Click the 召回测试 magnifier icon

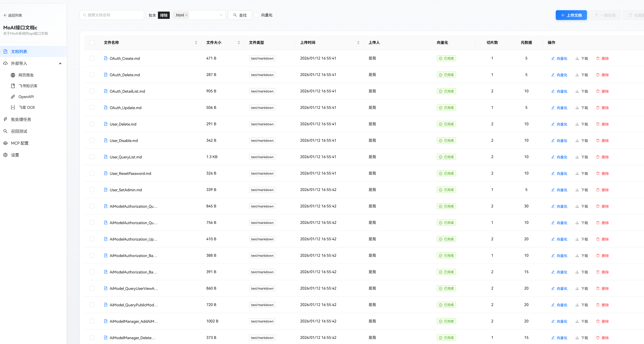pos(5,131)
